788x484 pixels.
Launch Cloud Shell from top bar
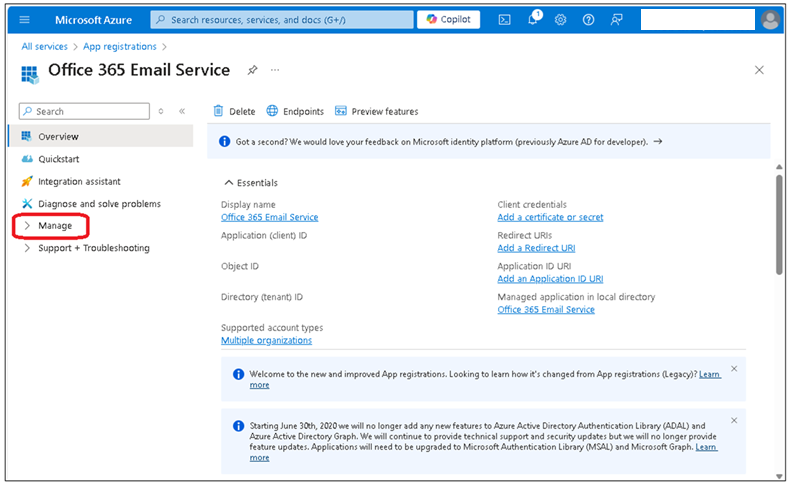[505, 20]
